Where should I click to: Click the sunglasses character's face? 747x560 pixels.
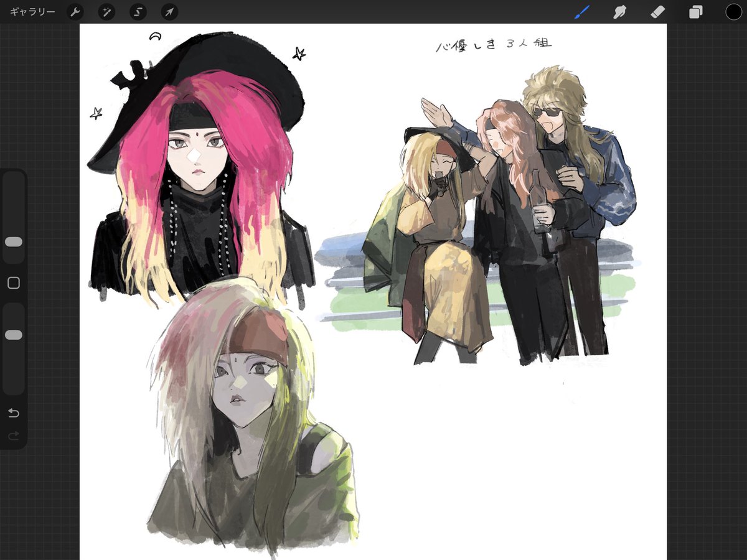(548, 118)
